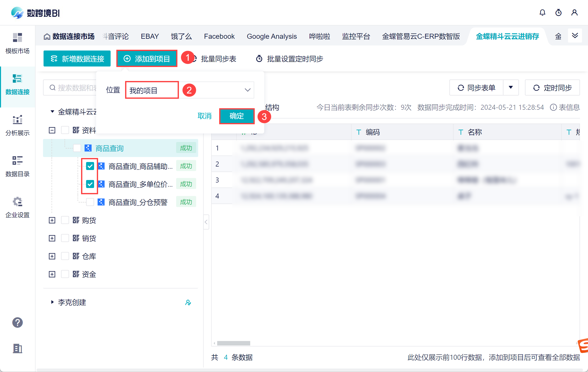
Task: Check the 商品查询_分仓预警 checkbox
Action: point(90,202)
